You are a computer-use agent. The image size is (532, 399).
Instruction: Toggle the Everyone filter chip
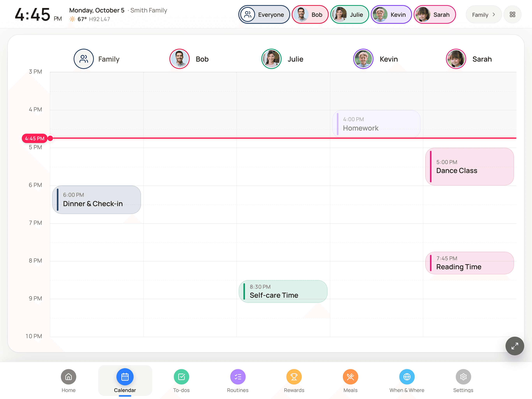point(264,14)
